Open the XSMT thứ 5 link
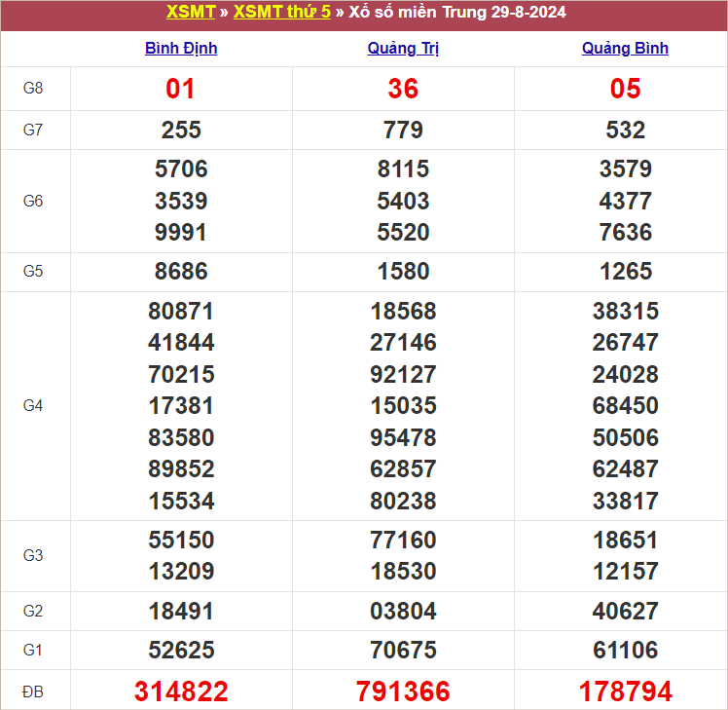Image resolution: width=728 pixels, height=710 pixels. coord(282,12)
